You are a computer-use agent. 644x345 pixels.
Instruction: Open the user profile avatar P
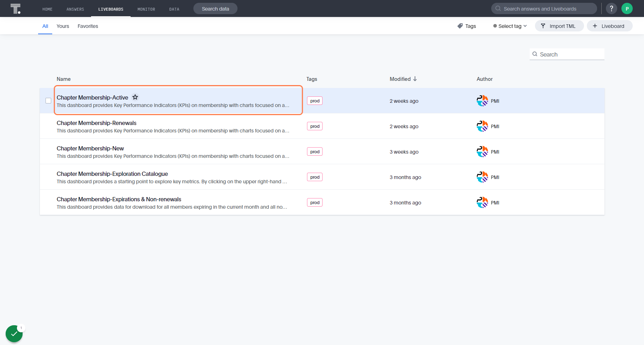tap(627, 8)
